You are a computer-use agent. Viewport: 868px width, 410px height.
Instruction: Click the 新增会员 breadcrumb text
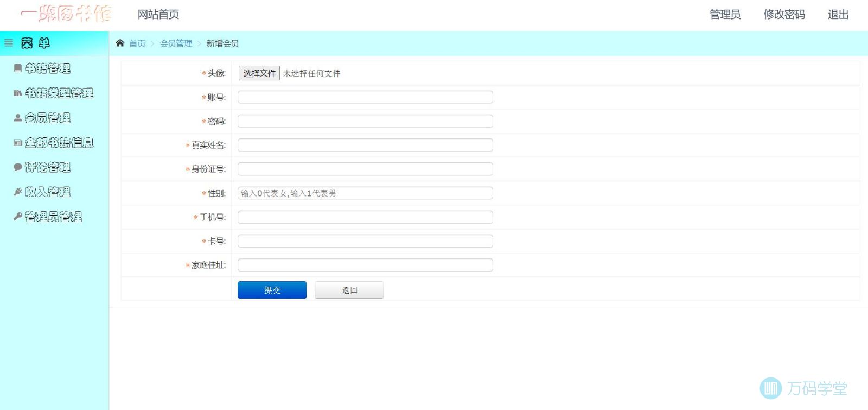click(x=222, y=43)
